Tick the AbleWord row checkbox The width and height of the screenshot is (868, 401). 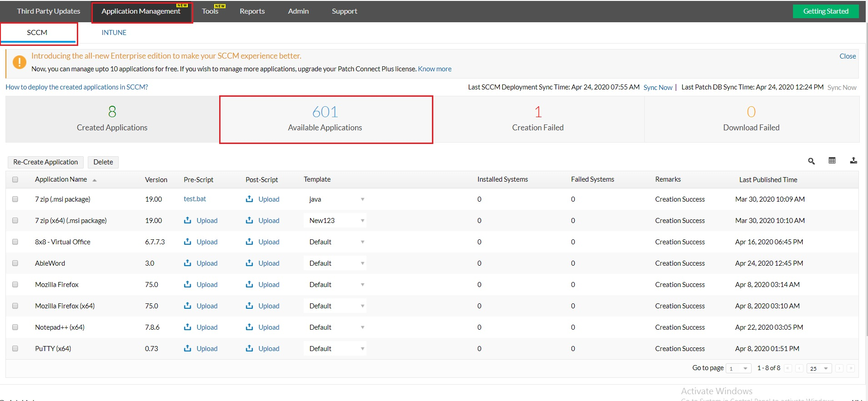(15, 263)
